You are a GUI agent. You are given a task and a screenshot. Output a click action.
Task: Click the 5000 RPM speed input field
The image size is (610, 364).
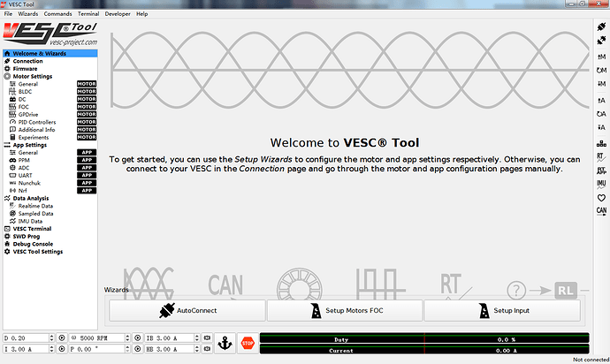(102, 338)
